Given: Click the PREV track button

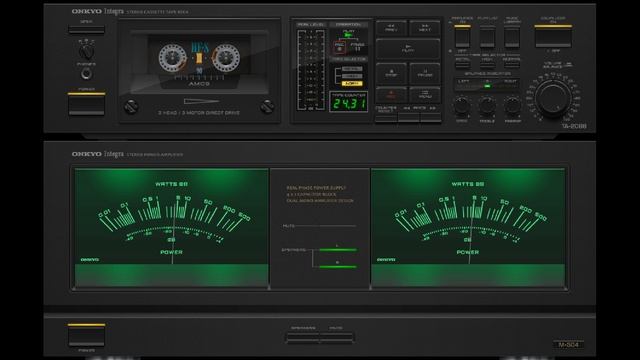Looking at the screenshot, I should coord(391,27).
